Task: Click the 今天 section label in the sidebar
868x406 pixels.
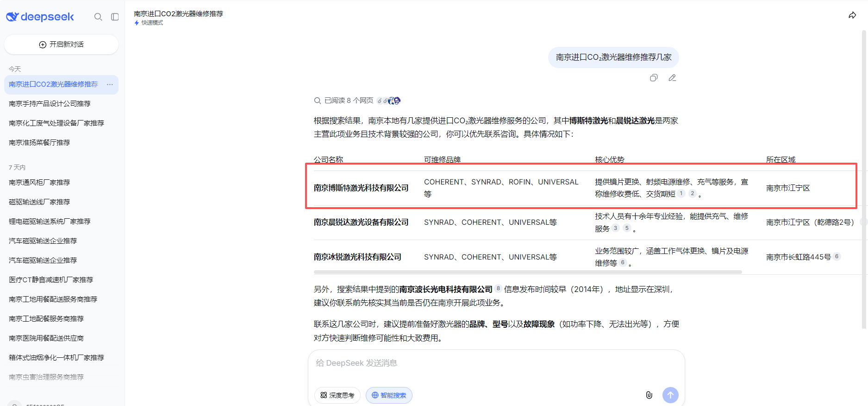Action: click(x=15, y=69)
